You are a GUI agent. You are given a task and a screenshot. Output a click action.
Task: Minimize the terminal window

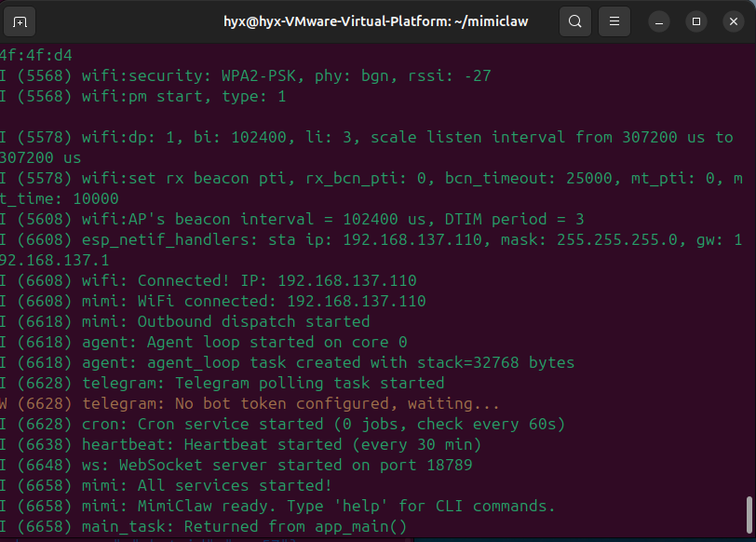point(659,21)
